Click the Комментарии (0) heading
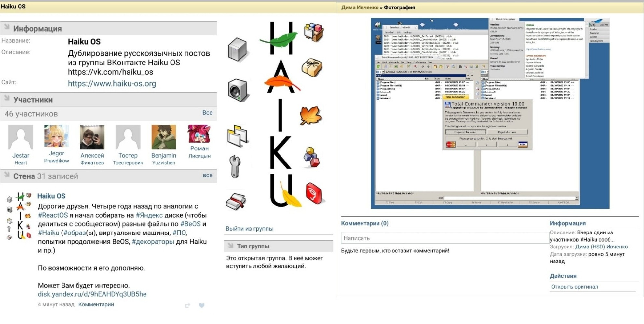The image size is (644, 324). [x=365, y=223]
